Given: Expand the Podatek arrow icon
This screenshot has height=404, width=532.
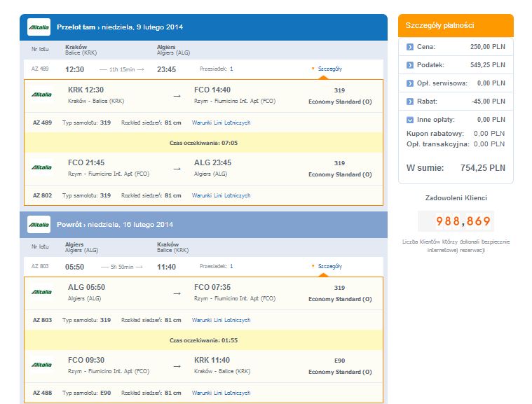Looking at the screenshot, I should point(410,65).
